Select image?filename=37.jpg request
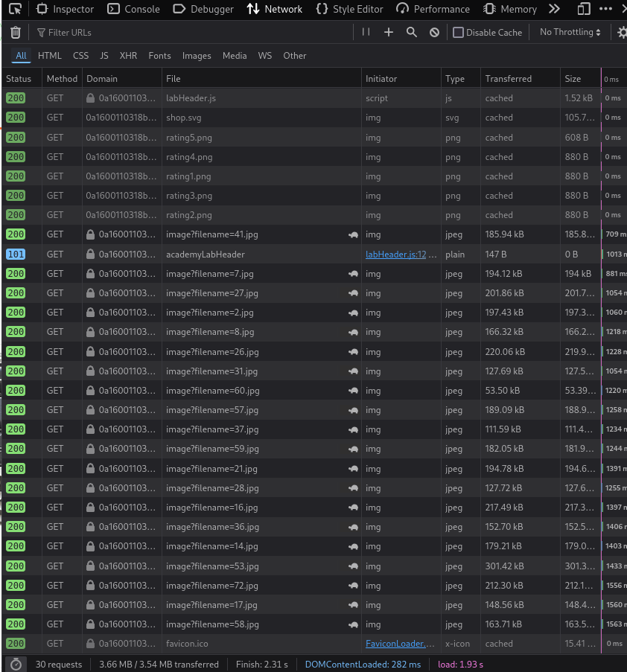Image resolution: width=627 pixels, height=672 pixels. 314,429
